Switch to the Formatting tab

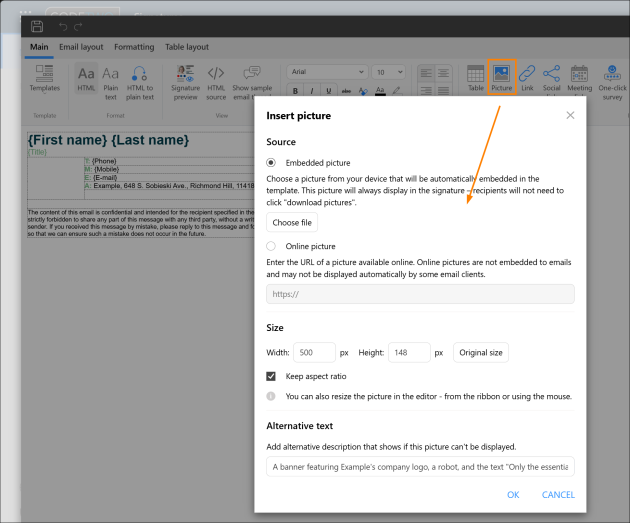click(x=134, y=47)
